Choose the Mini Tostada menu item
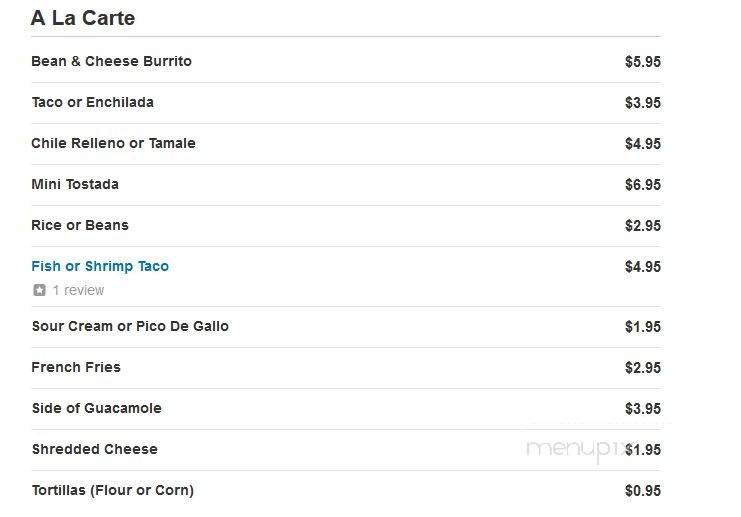 coord(75,184)
